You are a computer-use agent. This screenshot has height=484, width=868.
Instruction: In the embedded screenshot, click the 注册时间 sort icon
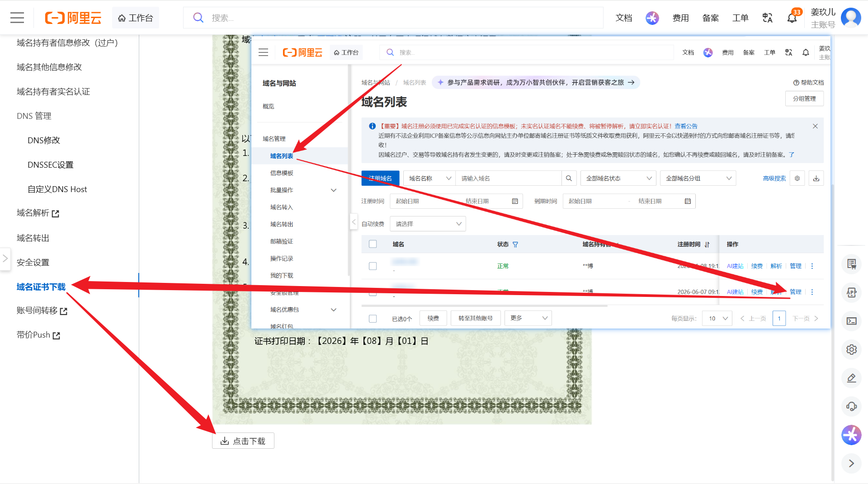click(x=707, y=244)
